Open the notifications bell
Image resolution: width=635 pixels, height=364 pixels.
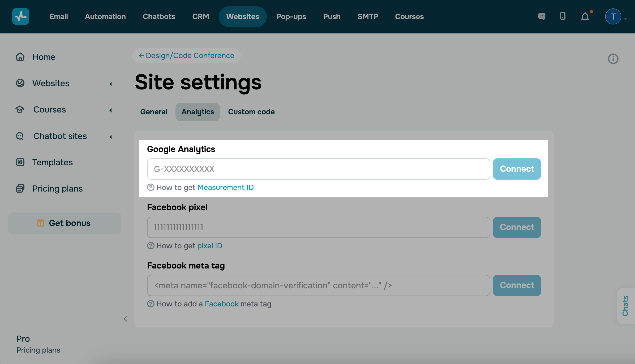[x=585, y=17]
